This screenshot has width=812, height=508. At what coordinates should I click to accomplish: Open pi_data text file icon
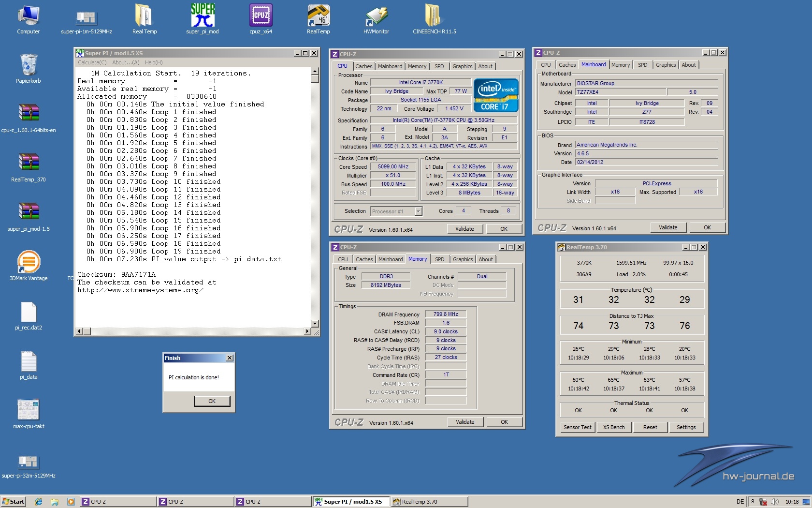click(x=28, y=365)
